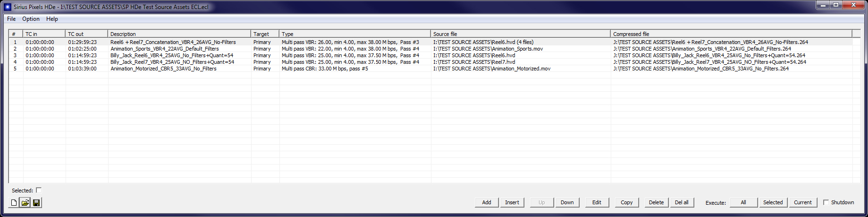Image resolution: width=868 pixels, height=217 pixels.
Task: Click the Save floppy disk icon
Action: click(x=36, y=203)
